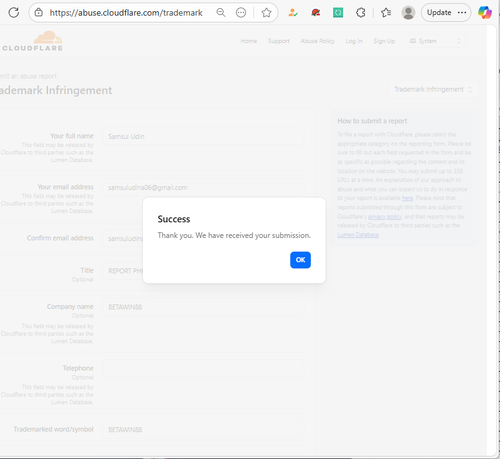Click the Log In nav link
The image size is (500, 459).
354,41
